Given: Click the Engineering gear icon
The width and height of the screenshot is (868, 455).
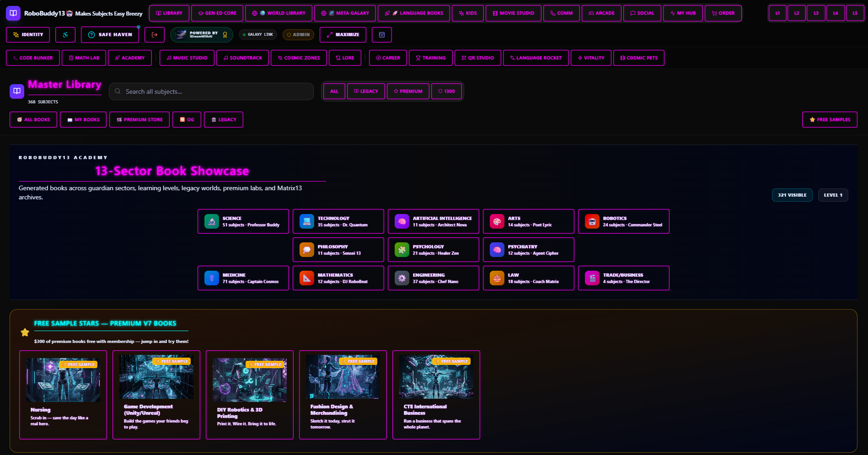Looking at the screenshot, I should tap(402, 278).
